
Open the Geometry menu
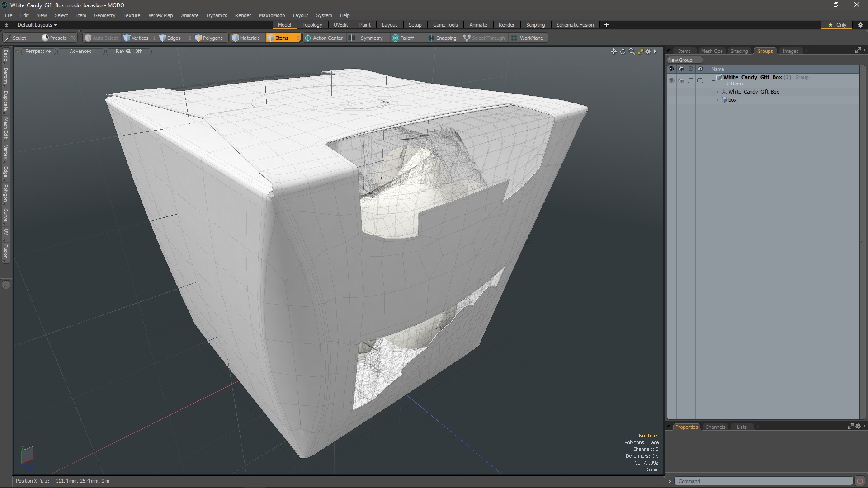click(104, 15)
